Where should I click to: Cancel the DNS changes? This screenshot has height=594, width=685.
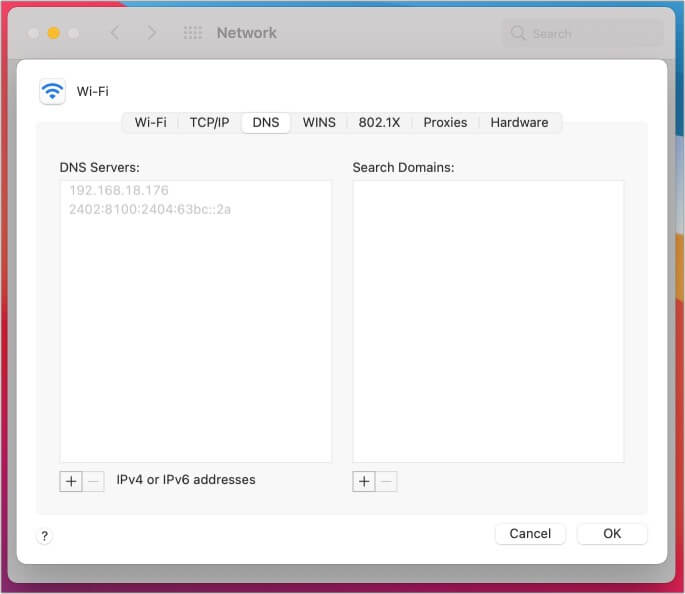point(530,534)
